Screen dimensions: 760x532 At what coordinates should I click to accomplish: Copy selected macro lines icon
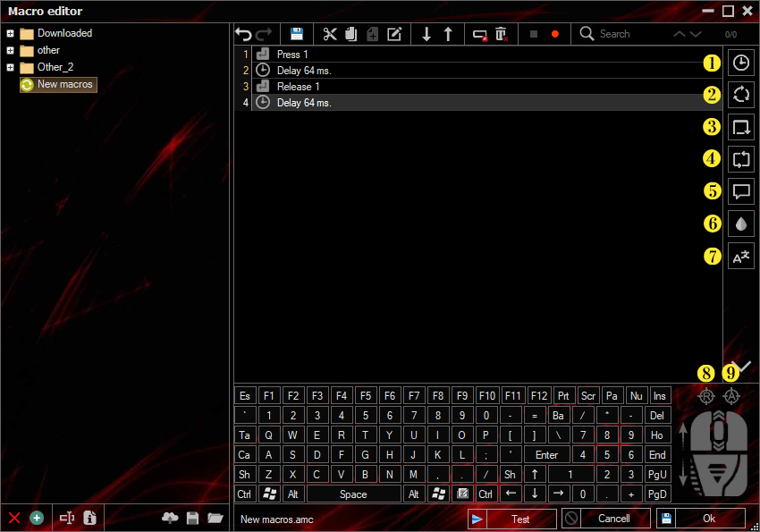click(350, 34)
